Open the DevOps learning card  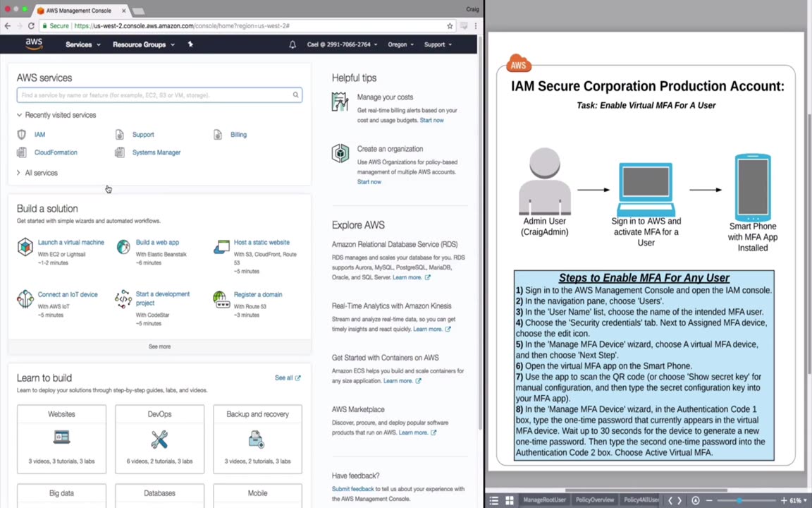pos(159,439)
